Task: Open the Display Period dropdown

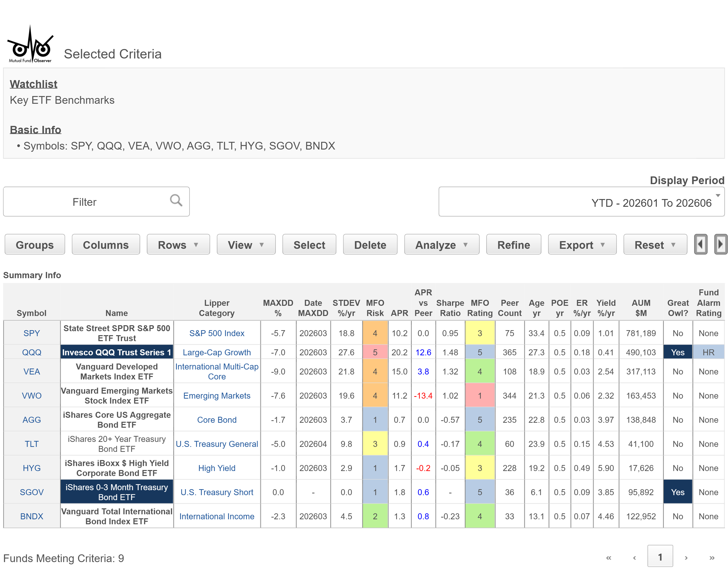Action: tap(581, 202)
